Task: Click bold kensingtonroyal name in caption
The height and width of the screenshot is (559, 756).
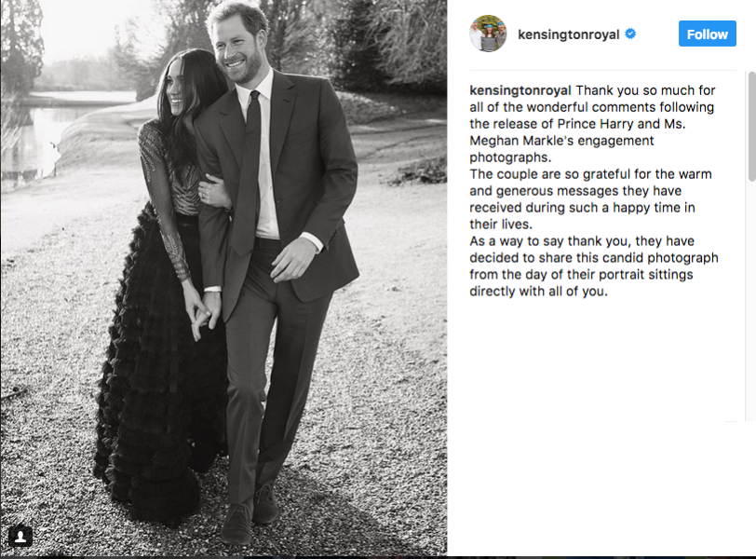Action: tap(520, 90)
